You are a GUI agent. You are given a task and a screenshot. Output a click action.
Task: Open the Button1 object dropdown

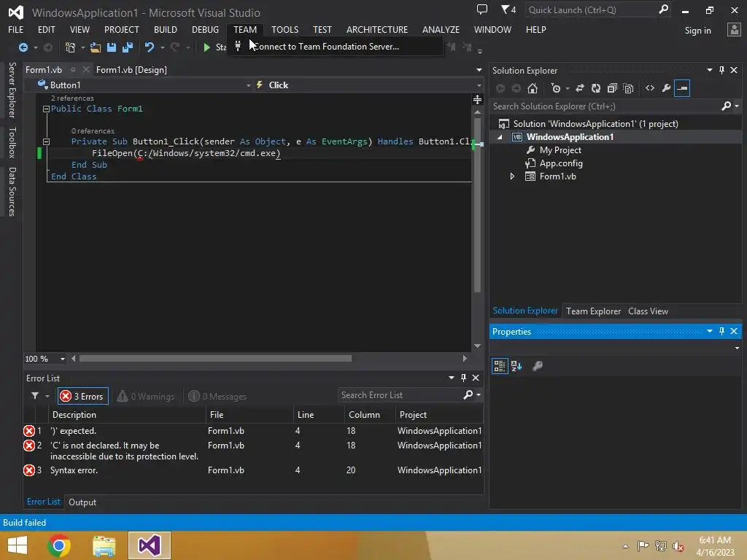tap(248, 85)
